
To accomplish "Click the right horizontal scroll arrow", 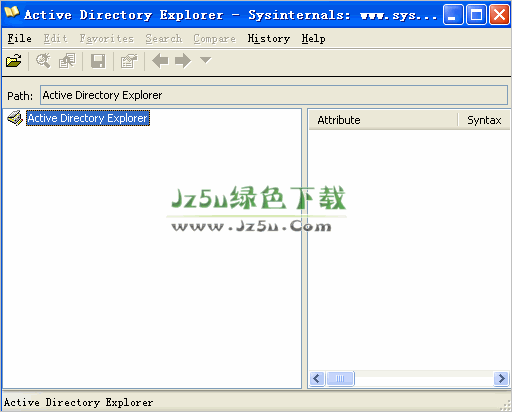I will click(501, 379).
